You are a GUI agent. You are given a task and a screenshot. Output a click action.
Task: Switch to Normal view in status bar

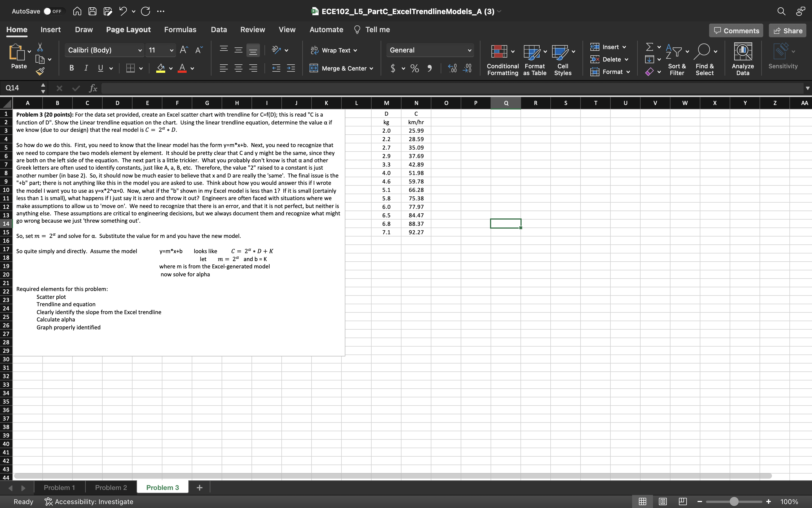tap(643, 501)
